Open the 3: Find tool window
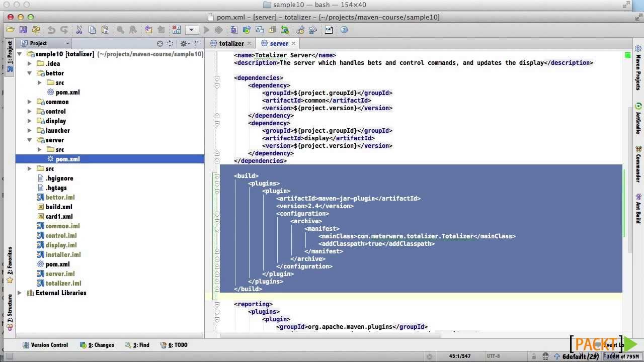 click(137, 345)
